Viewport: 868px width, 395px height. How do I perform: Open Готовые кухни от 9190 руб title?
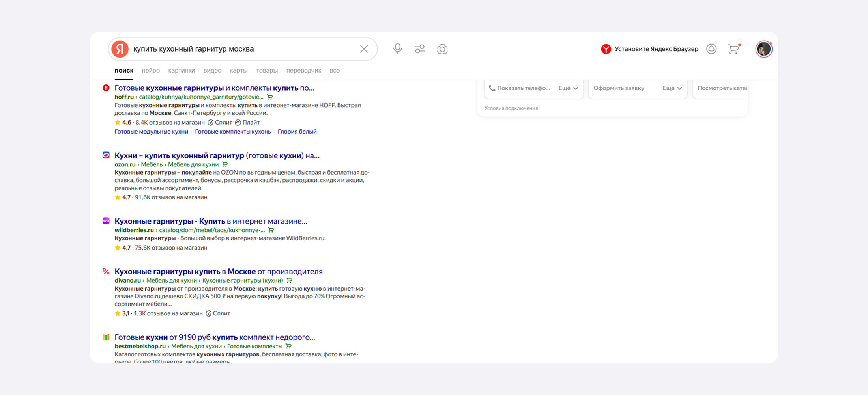[215, 337]
